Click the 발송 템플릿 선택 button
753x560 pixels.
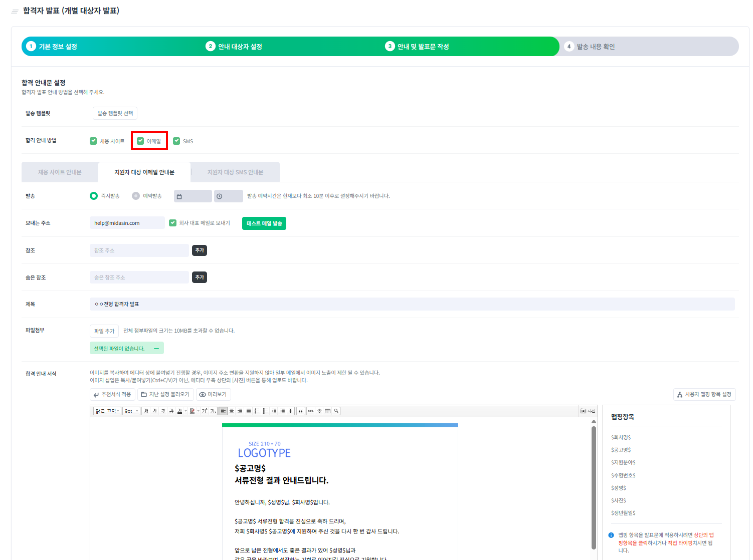(115, 113)
